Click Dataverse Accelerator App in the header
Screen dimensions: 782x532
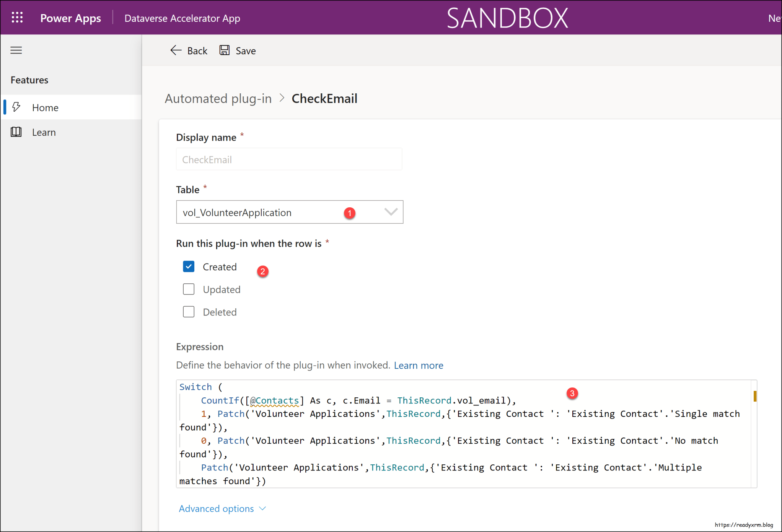[182, 18]
